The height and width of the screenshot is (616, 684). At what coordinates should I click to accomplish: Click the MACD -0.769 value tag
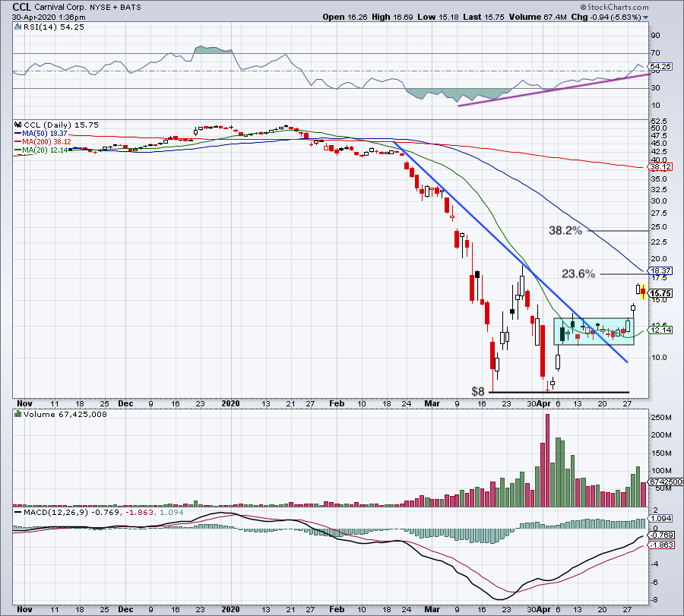point(662,535)
